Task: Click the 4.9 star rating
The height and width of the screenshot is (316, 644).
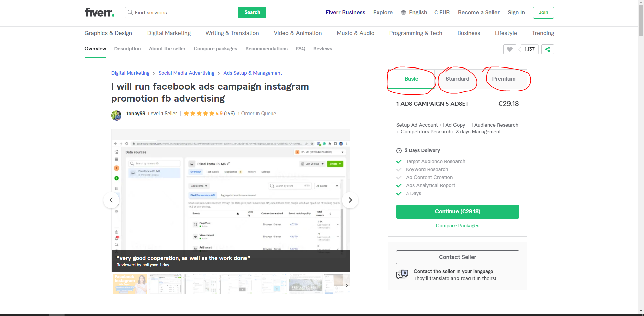Action: point(203,114)
